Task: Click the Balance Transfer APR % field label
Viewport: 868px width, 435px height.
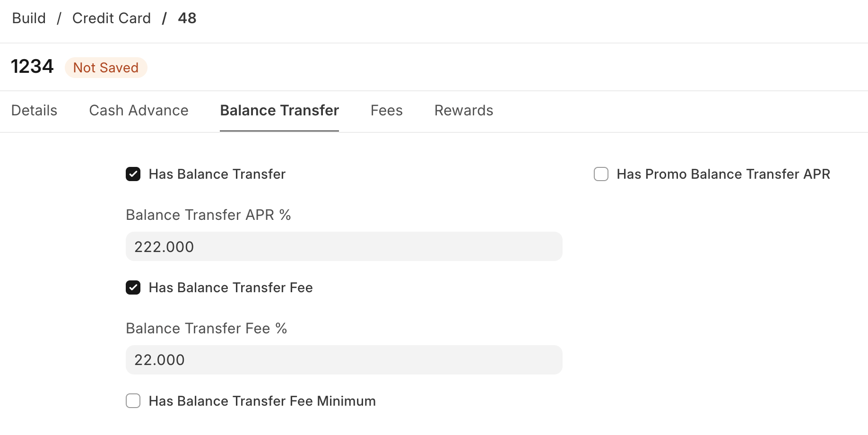Action: pyautogui.click(x=208, y=215)
